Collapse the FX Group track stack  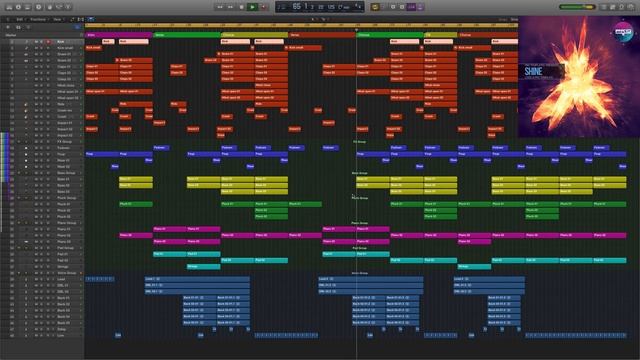coord(19,142)
